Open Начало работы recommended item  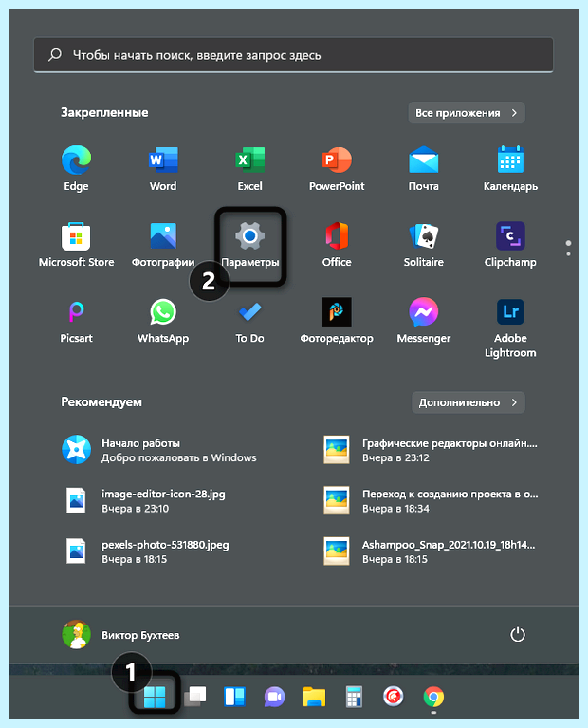pyautogui.click(x=159, y=450)
